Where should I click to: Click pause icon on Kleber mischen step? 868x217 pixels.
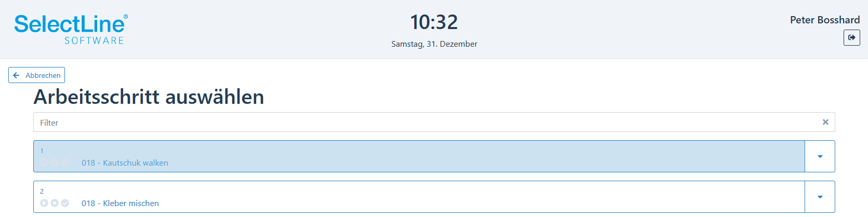coord(55,203)
